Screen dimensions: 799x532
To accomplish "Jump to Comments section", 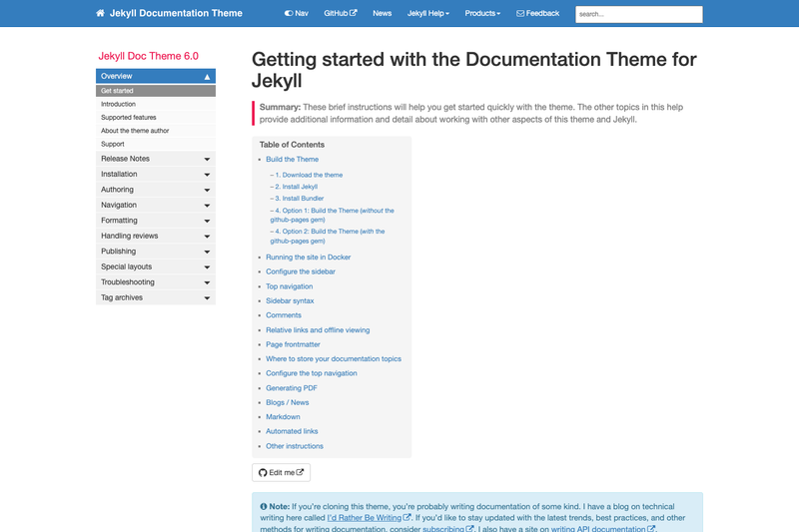I will [284, 315].
